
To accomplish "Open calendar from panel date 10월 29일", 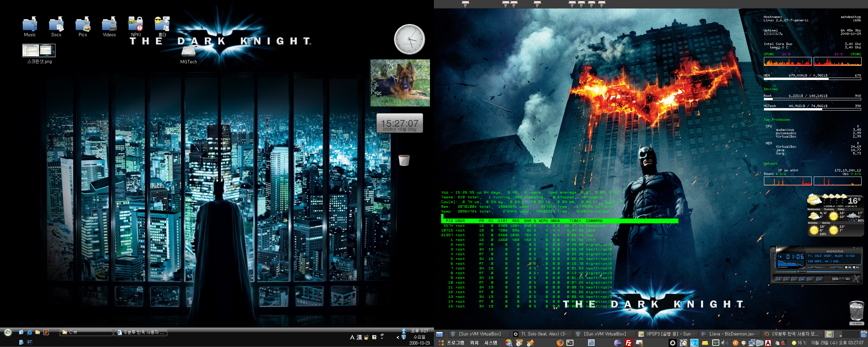I will [x=837, y=343].
